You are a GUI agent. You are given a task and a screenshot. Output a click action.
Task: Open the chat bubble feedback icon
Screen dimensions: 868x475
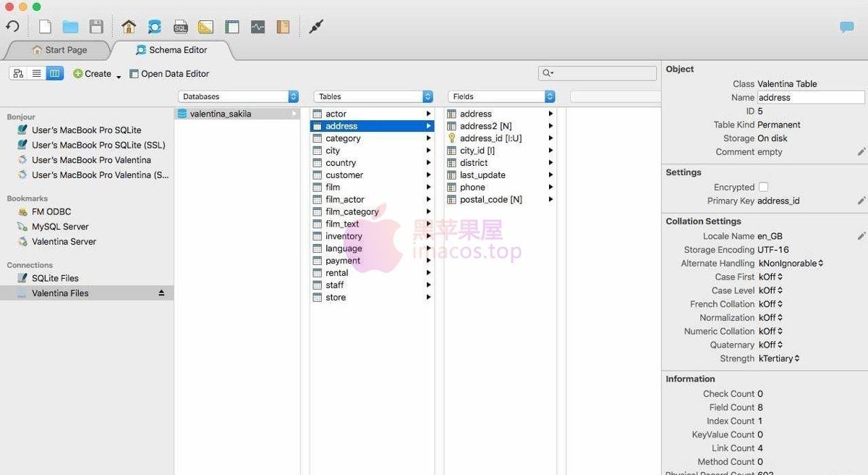(x=847, y=27)
